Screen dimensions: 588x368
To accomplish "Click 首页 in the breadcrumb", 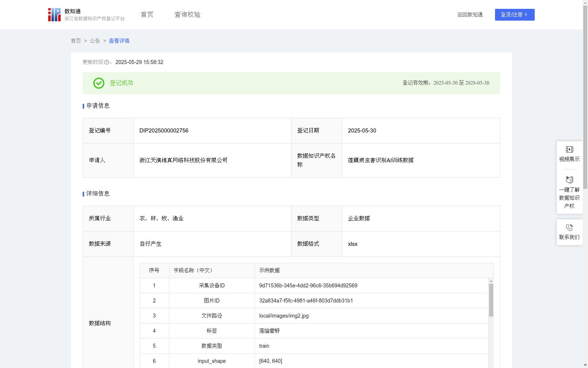I will pyautogui.click(x=76, y=41).
